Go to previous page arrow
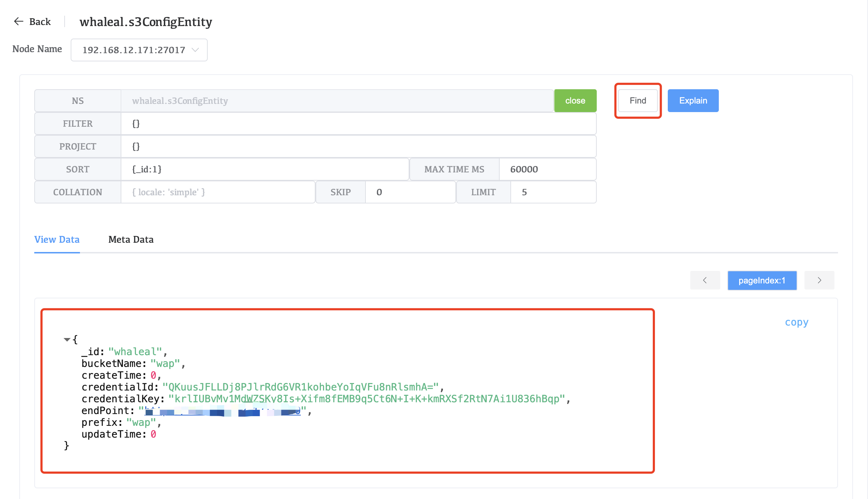Viewport: 868px width, 499px height. (705, 280)
